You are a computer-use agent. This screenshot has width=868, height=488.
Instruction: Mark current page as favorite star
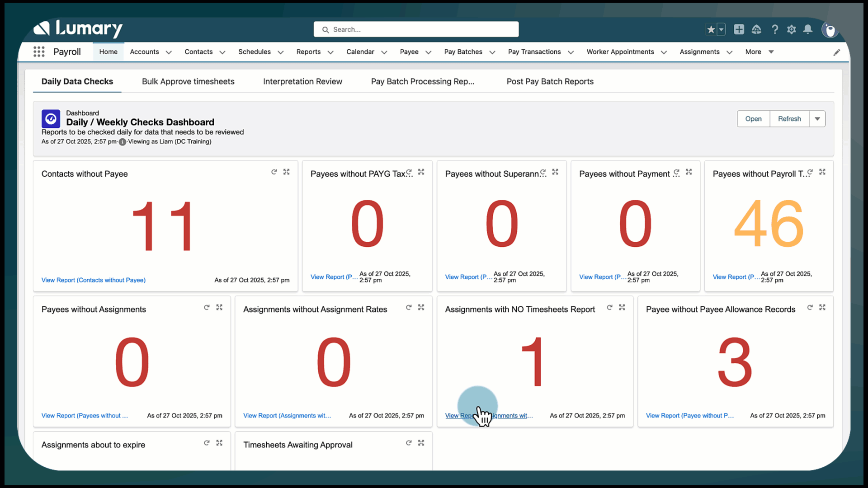click(x=711, y=29)
